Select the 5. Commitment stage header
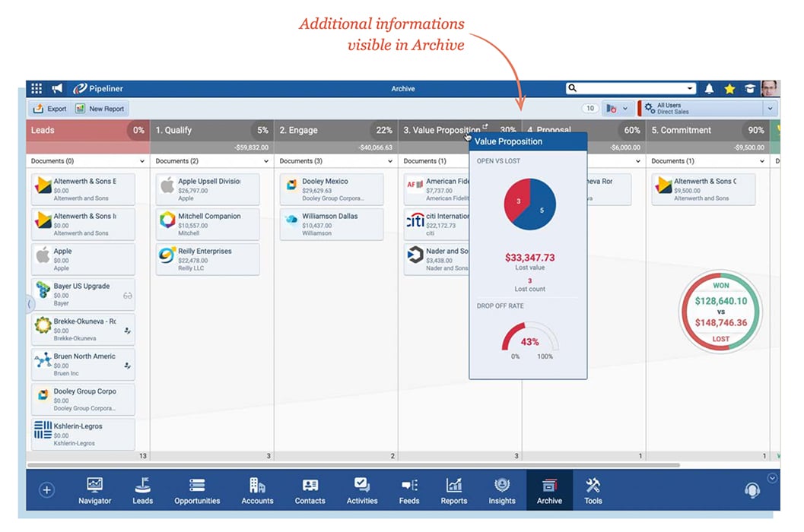Image resolution: width=804 pixels, height=532 pixels. 707,130
